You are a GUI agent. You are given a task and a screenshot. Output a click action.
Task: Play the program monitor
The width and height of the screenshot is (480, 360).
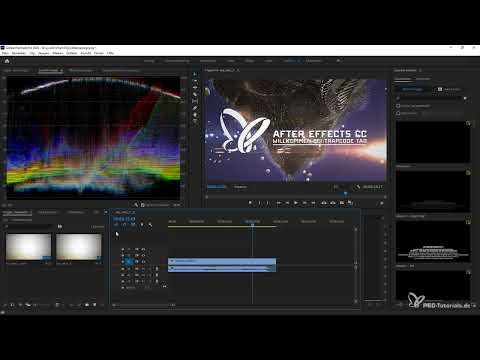(x=296, y=203)
